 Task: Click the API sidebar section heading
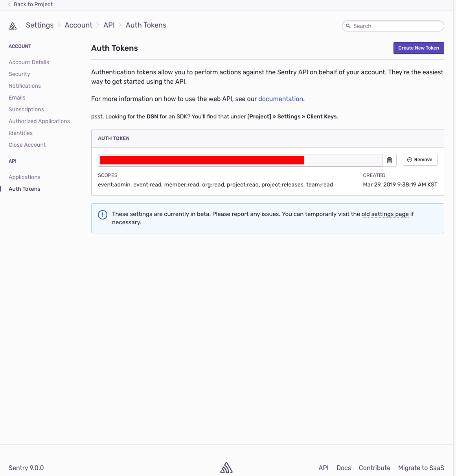click(x=13, y=161)
